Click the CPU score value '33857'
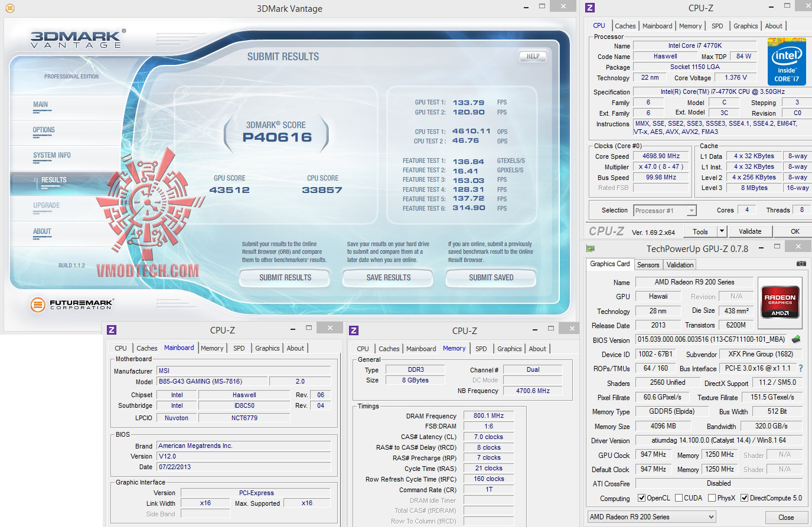Screen dimensions: 812x527 [x=322, y=190]
